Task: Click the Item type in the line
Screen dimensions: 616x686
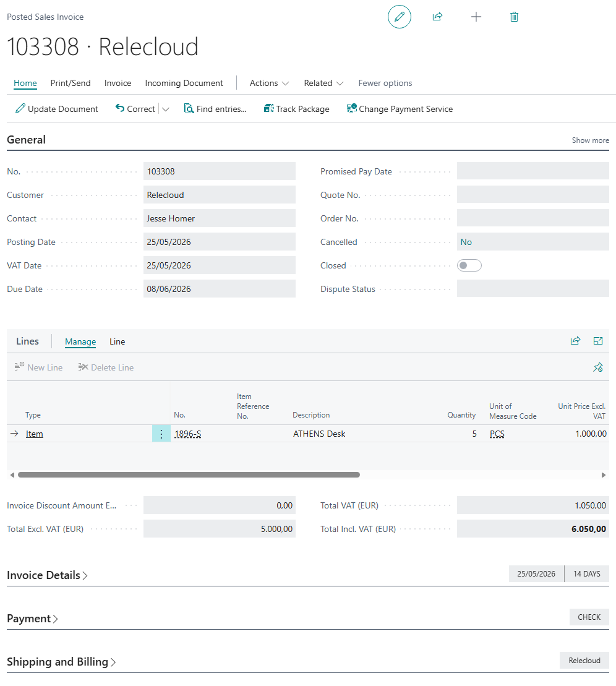Action: coord(34,434)
